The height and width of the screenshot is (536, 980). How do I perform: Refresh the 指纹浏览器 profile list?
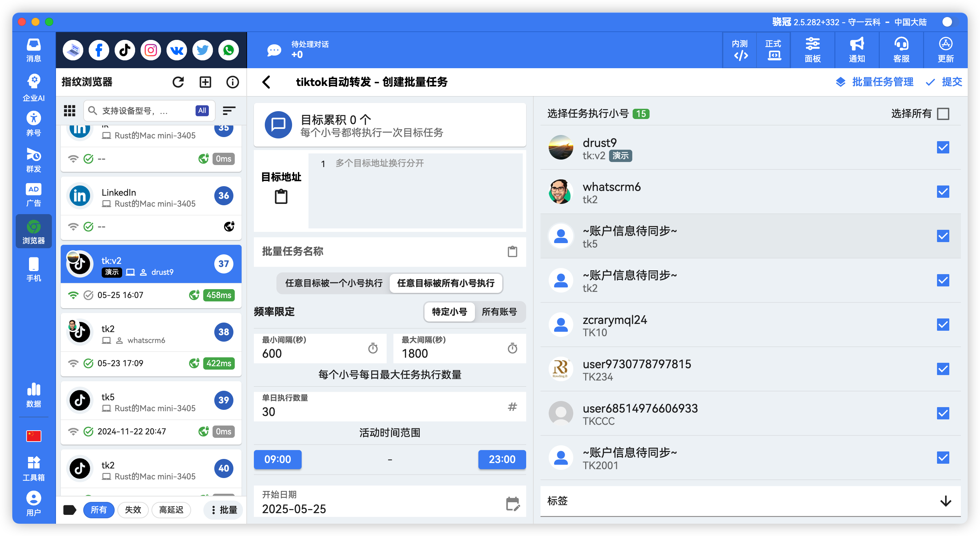[x=178, y=82]
